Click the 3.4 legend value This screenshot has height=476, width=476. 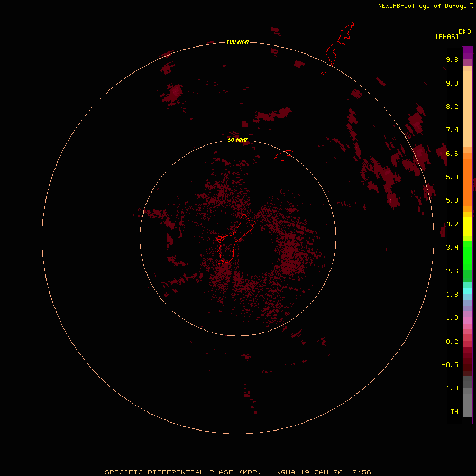(452, 248)
